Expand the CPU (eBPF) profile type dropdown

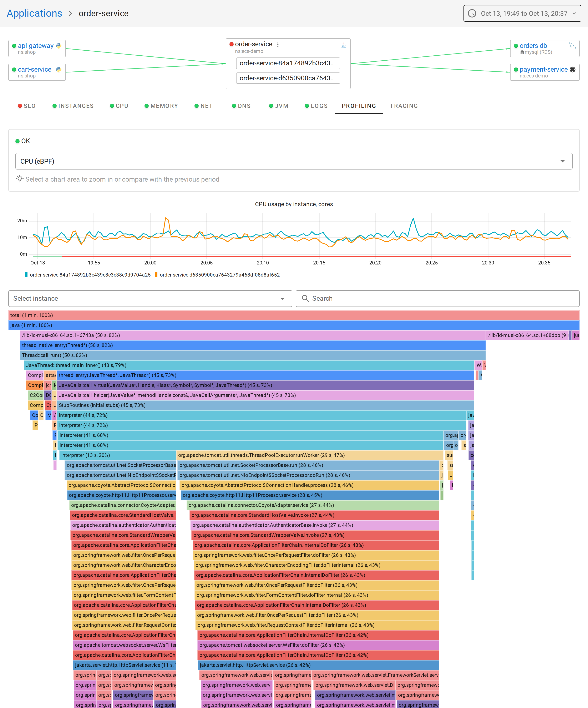(294, 161)
